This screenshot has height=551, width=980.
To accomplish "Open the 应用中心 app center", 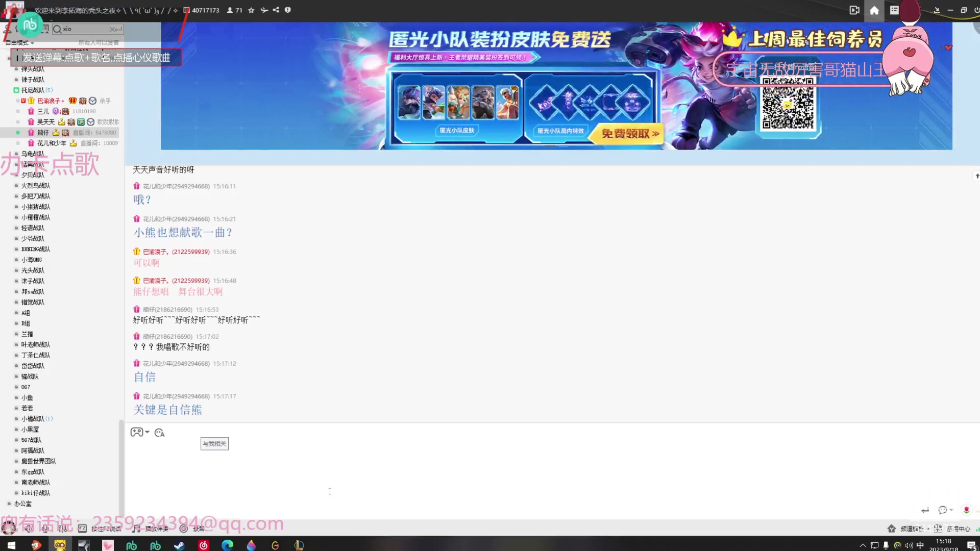I will coord(952,529).
